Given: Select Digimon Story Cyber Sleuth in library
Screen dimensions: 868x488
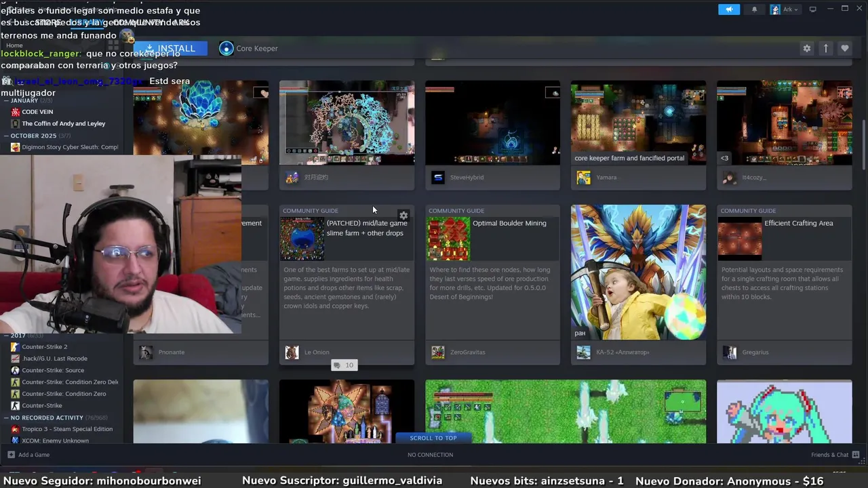Looking at the screenshot, I should point(70,147).
